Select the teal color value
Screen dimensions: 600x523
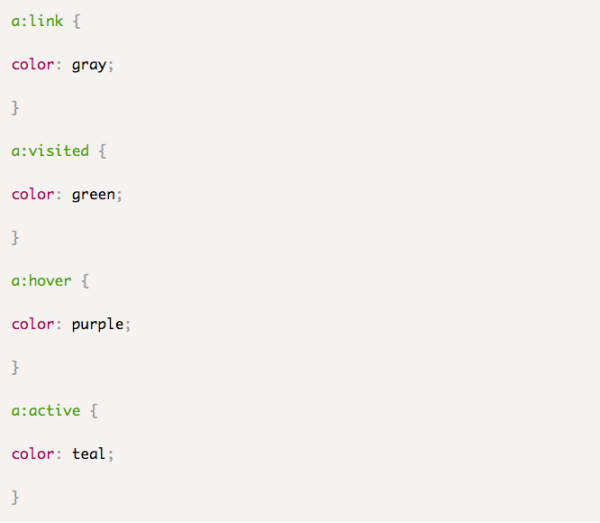click(x=89, y=454)
